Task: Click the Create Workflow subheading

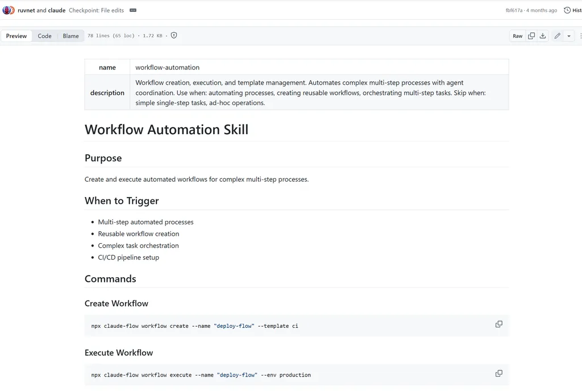Action: (x=116, y=303)
